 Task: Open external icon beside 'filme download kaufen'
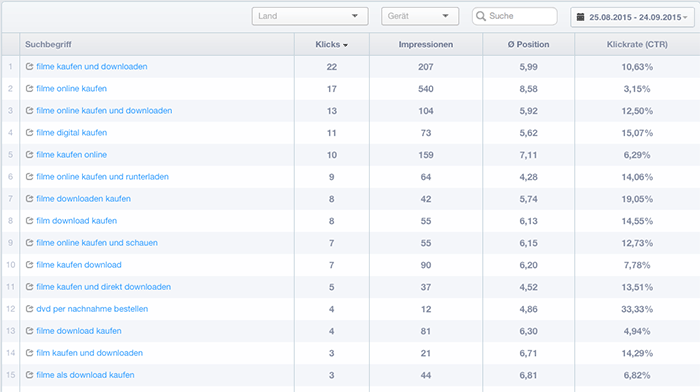[29, 331]
